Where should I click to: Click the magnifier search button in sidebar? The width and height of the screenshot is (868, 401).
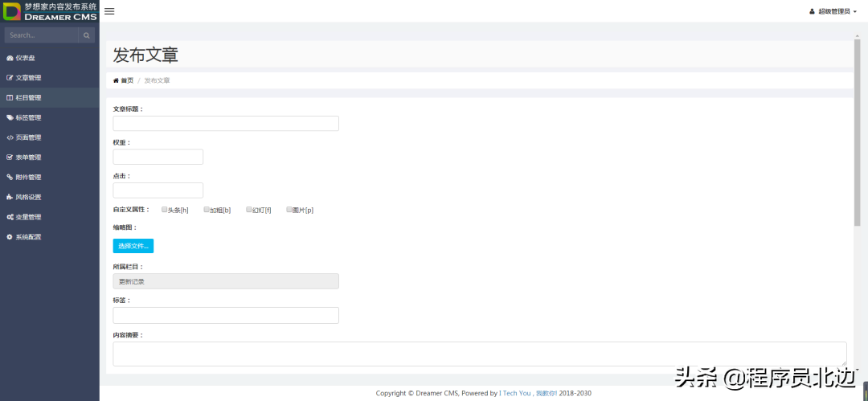point(86,35)
